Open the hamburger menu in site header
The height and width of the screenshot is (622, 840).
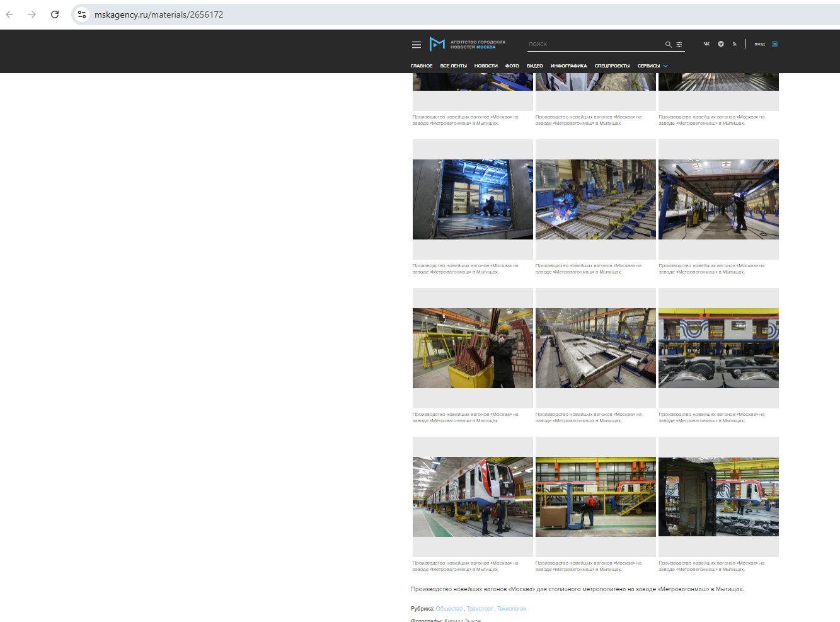click(416, 45)
